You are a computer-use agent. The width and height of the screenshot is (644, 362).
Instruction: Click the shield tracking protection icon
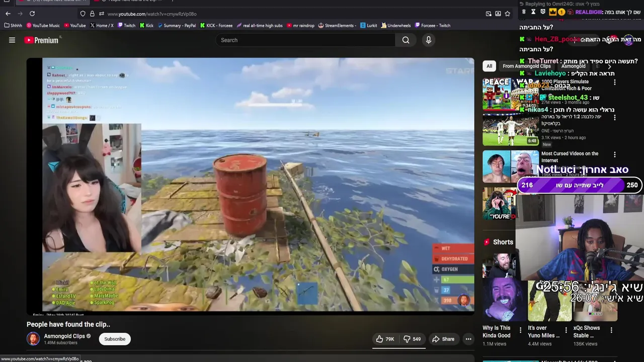(83, 14)
